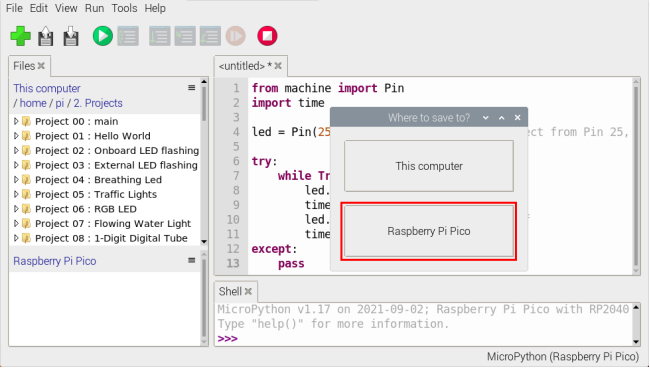
Task: Expand Project 01 : Hello World folder
Action: coord(16,136)
